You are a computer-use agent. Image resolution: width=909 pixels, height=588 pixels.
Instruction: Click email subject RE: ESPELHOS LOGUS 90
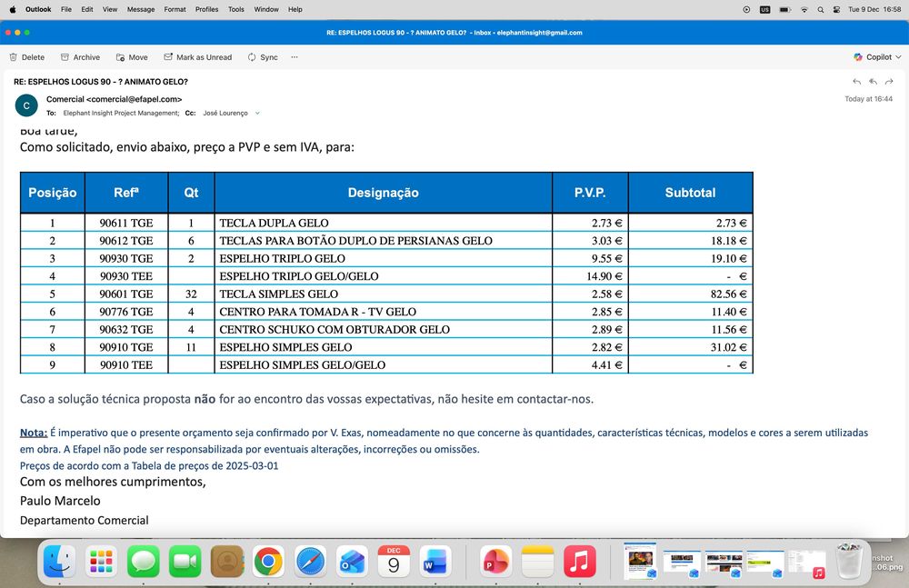click(100, 82)
